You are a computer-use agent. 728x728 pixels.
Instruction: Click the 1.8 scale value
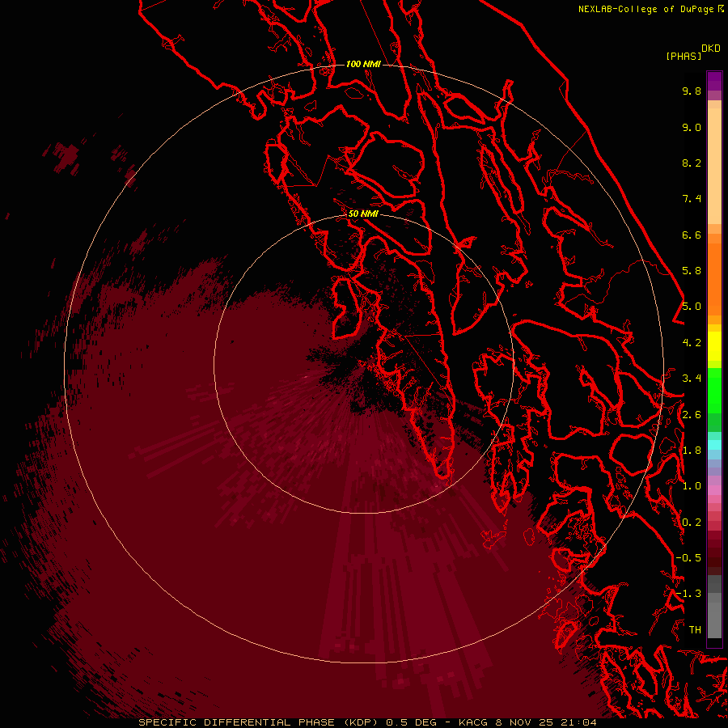(x=692, y=451)
